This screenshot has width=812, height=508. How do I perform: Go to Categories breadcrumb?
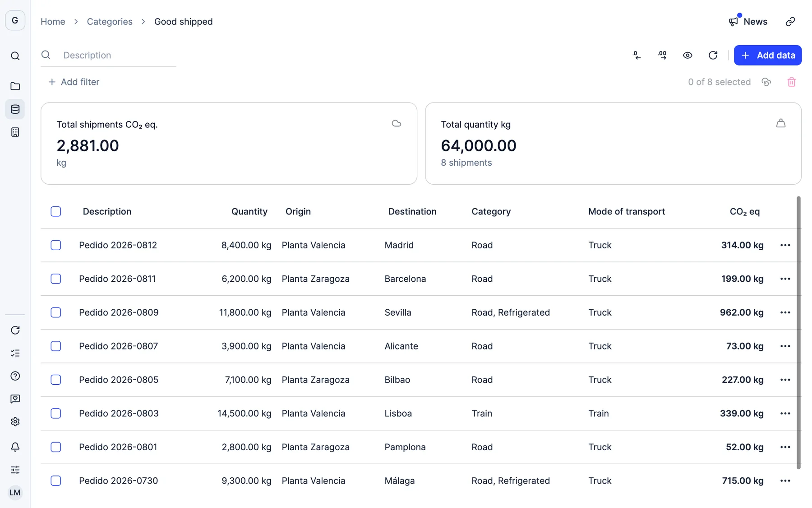point(110,22)
